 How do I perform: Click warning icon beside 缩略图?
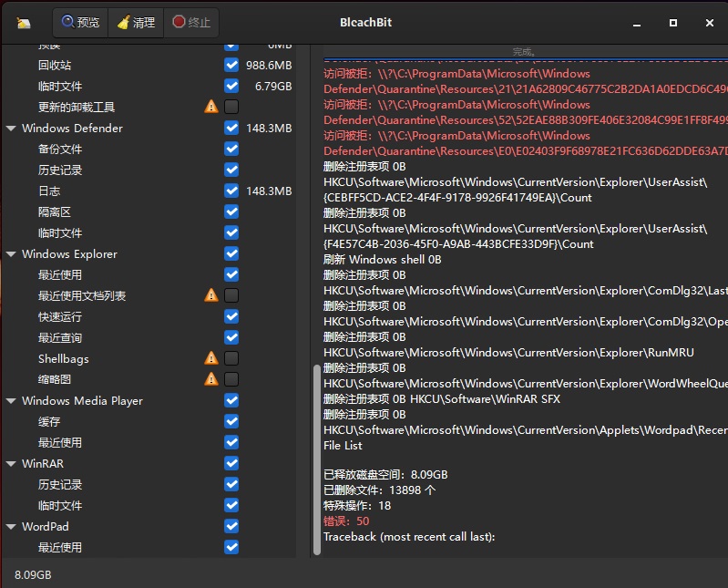pos(211,379)
